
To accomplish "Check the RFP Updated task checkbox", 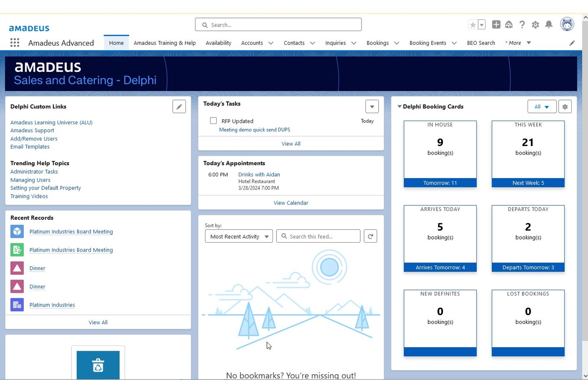I will click(213, 121).
